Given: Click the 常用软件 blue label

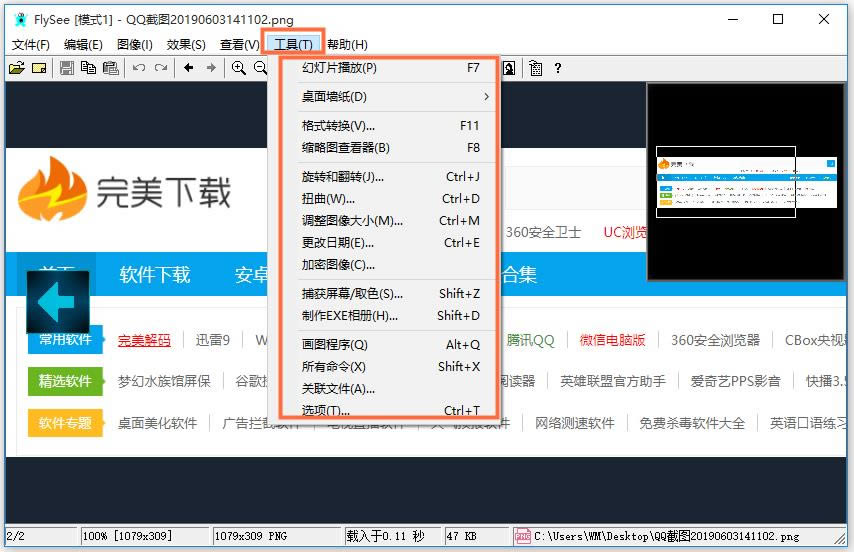Looking at the screenshot, I should point(65,341).
